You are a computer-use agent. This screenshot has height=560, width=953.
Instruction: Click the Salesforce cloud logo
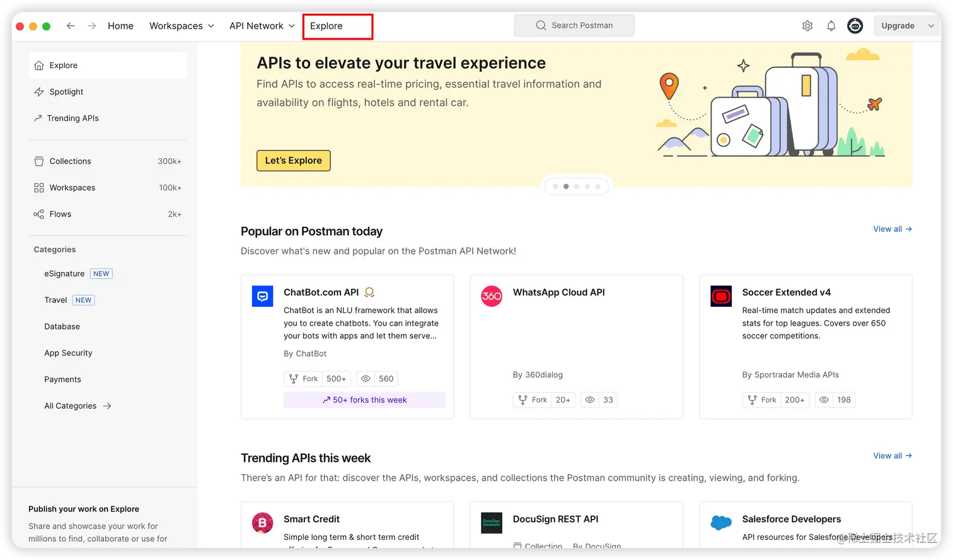[x=721, y=522]
